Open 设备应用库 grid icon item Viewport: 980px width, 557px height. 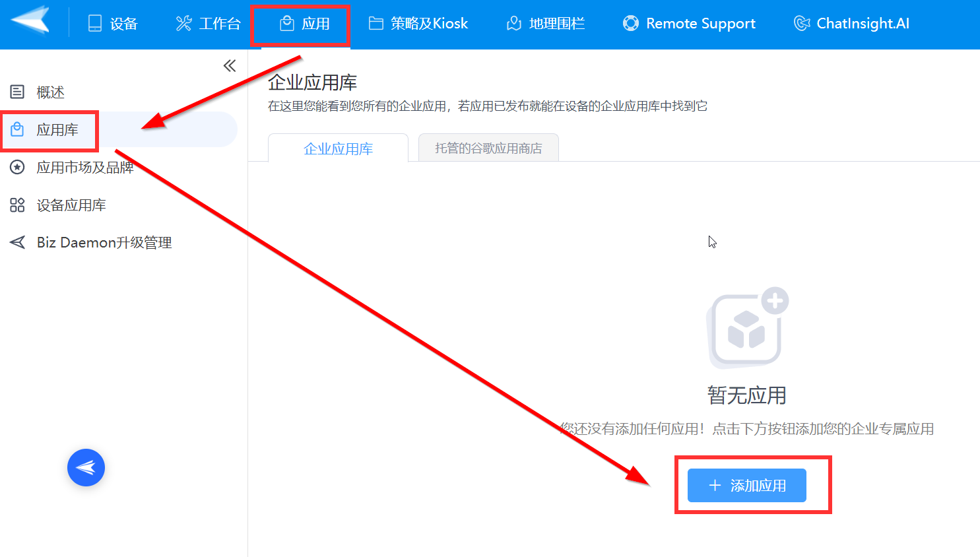coord(18,205)
